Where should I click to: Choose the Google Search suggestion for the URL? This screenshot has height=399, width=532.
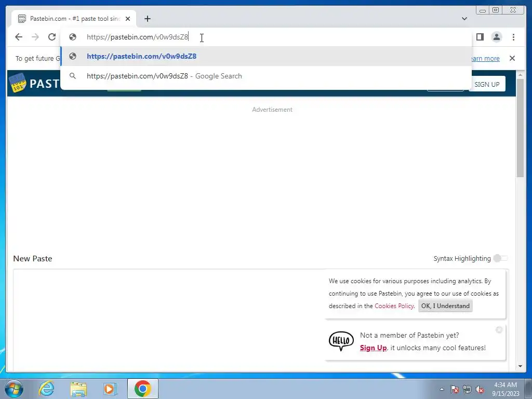pos(266,76)
